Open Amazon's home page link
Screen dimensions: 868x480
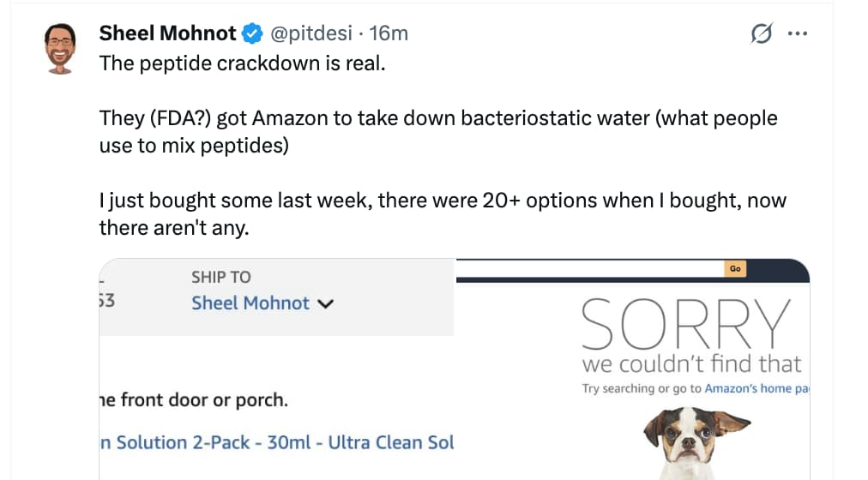click(755, 388)
